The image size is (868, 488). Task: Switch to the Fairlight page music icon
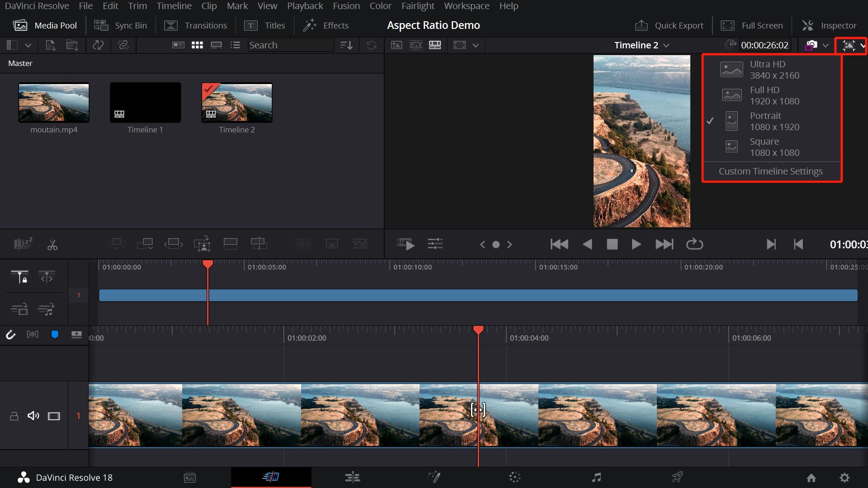[x=596, y=477]
